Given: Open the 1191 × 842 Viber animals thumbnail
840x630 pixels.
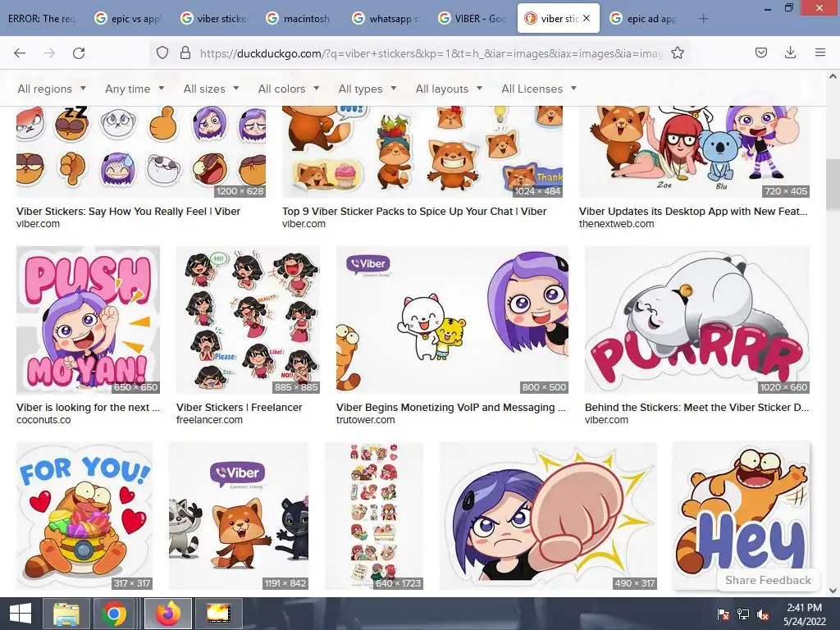Looking at the screenshot, I should coord(239,515).
